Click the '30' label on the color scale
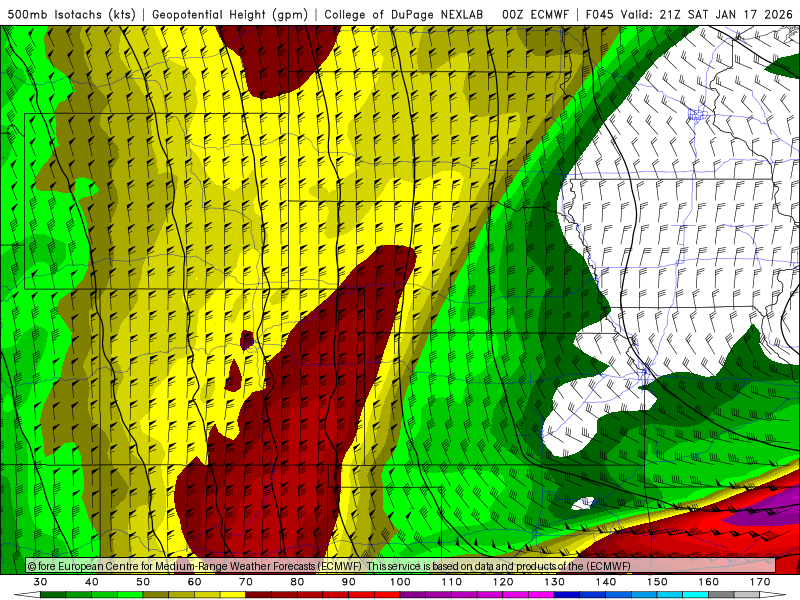 pos(40,582)
